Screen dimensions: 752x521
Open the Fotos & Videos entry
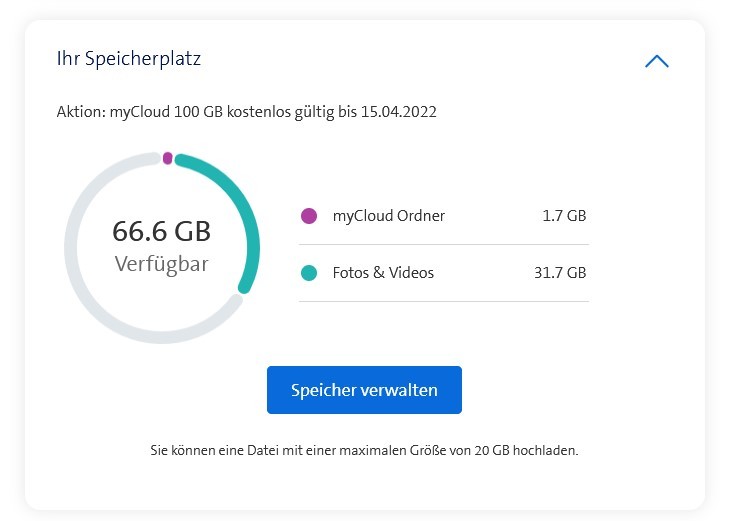pos(383,273)
